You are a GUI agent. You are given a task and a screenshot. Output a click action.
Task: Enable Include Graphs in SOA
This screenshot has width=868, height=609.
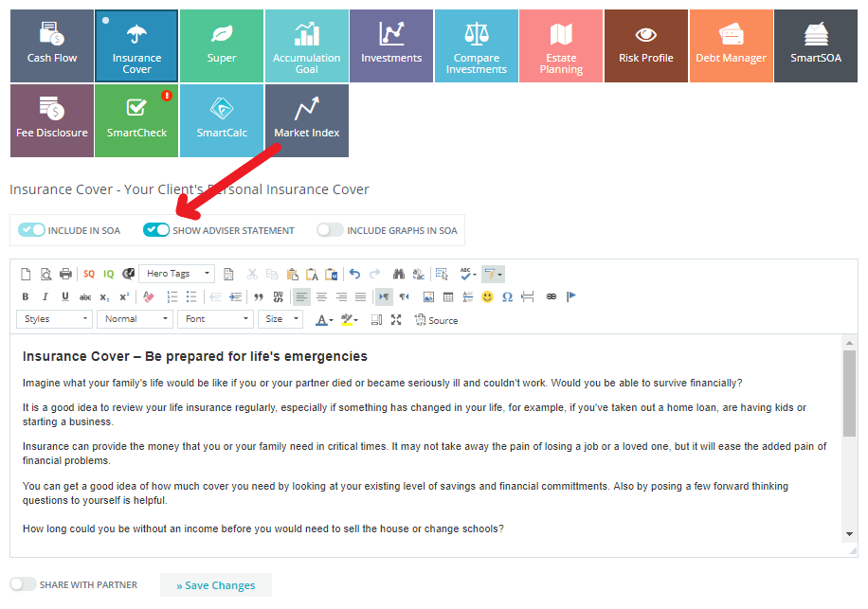[330, 230]
